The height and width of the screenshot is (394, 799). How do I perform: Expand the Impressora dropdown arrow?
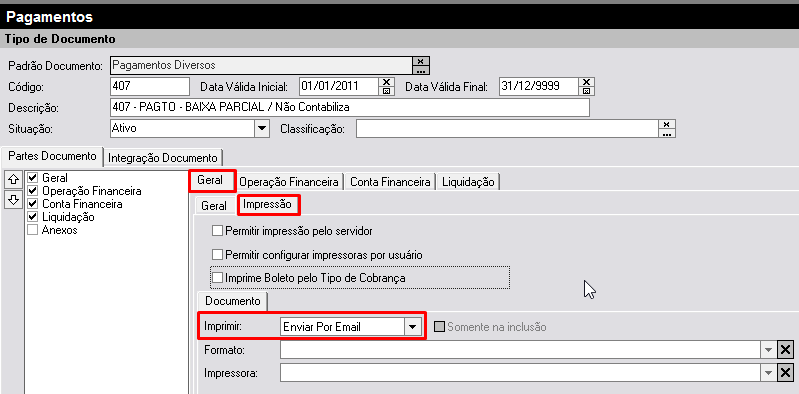pyautogui.click(x=768, y=373)
